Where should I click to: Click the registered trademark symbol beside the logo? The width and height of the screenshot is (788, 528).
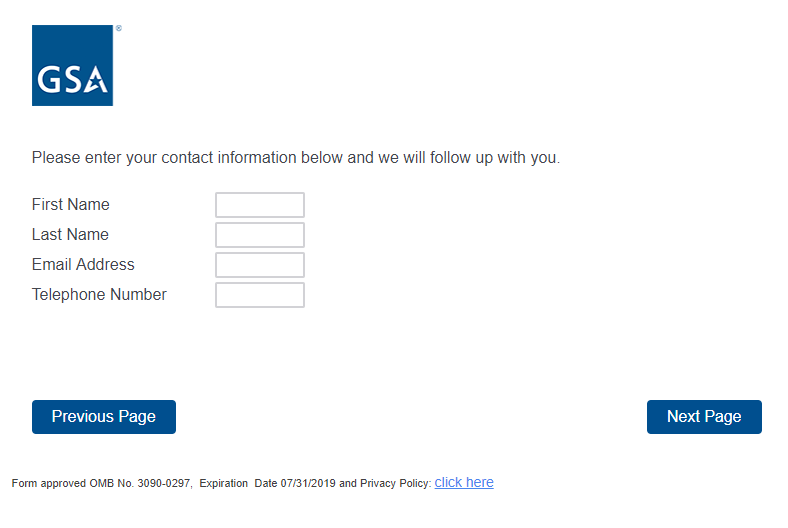click(118, 29)
